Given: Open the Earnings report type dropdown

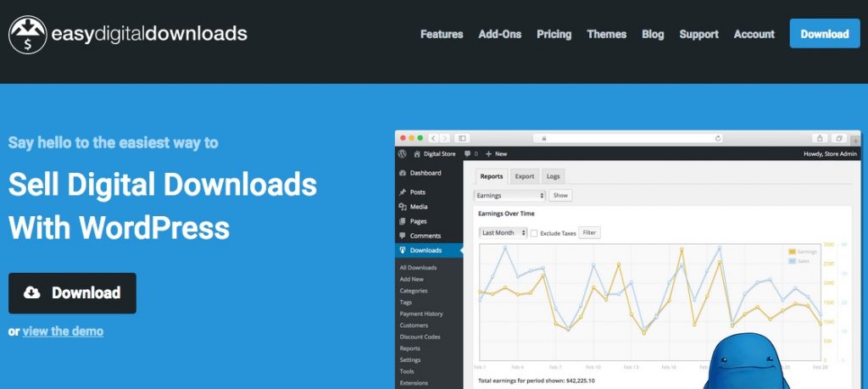Looking at the screenshot, I should point(509,195).
